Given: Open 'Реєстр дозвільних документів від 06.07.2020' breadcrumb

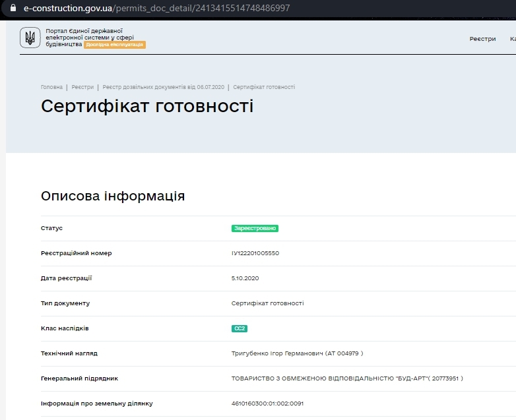Looking at the screenshot, I should coord(163,87).
